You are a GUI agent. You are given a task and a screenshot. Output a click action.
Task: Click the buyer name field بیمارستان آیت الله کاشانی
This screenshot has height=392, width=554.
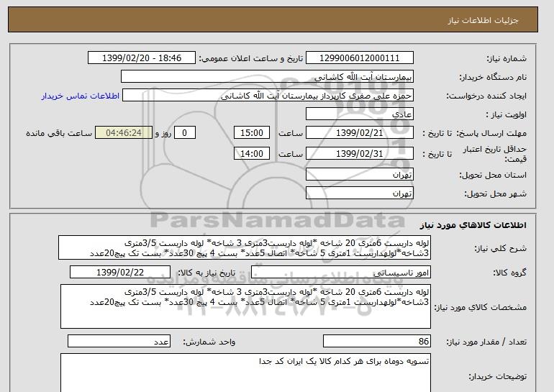click(267, 77)
